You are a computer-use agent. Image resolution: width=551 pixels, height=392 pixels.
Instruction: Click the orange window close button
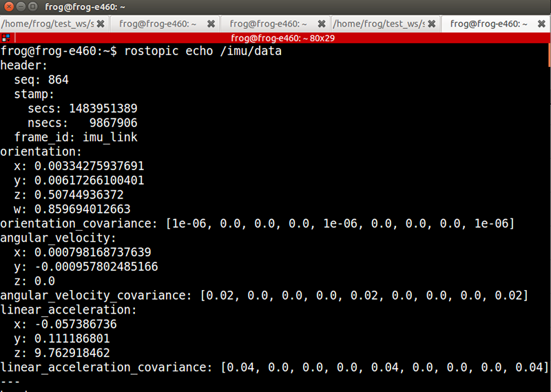(x=9, y=6)
